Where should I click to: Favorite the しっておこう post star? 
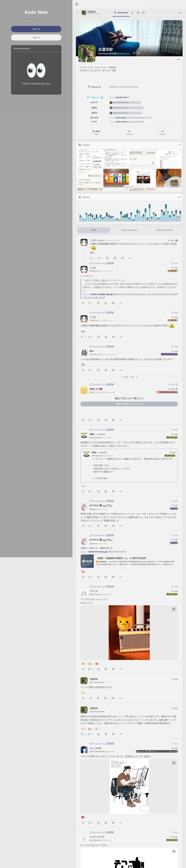(x=98, y=303)
